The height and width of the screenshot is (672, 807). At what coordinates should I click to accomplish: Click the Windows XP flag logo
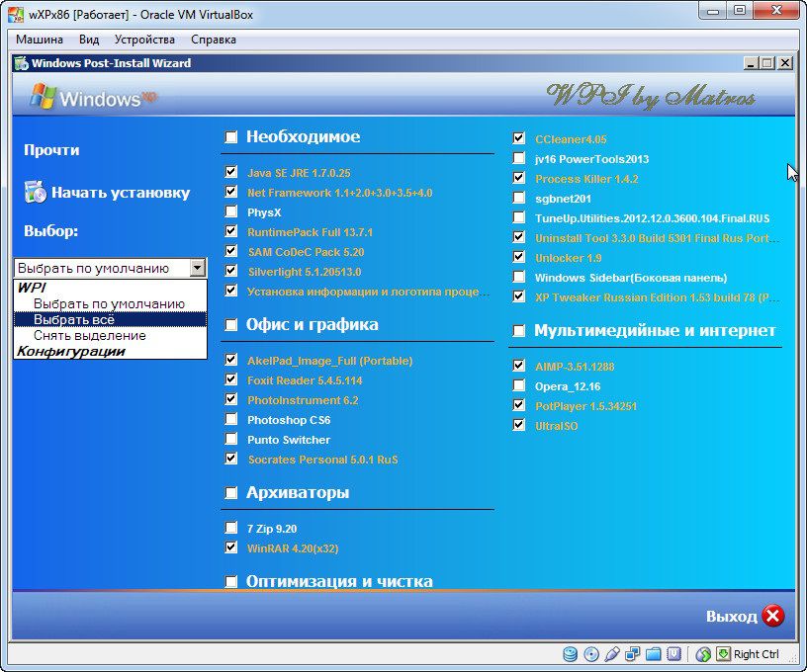[43, 96]
